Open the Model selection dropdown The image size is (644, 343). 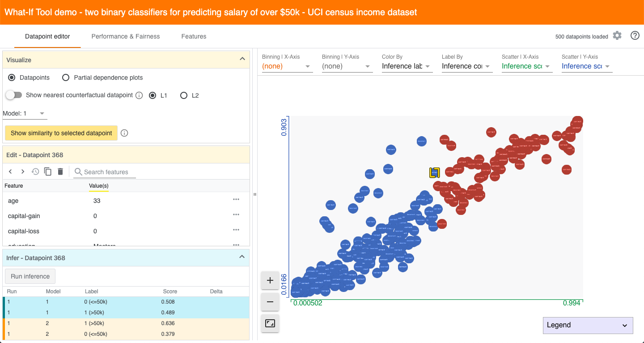pos(25,114)
